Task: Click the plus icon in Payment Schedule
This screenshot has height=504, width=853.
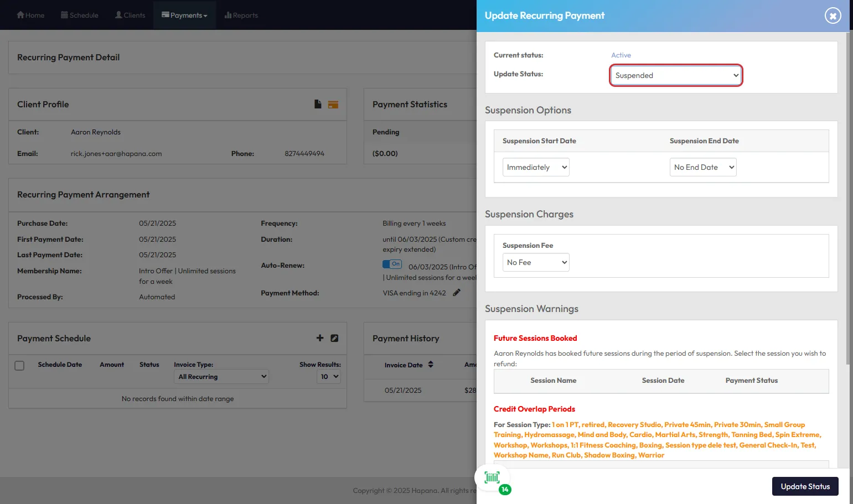Action: pyautogui.click(x=320, y=338)
